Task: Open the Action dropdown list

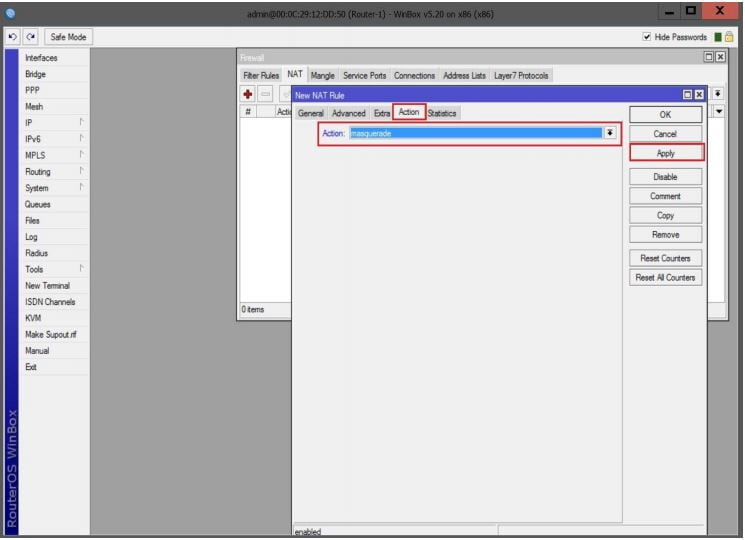Action: pyautogui.click(x=610, y=133)
